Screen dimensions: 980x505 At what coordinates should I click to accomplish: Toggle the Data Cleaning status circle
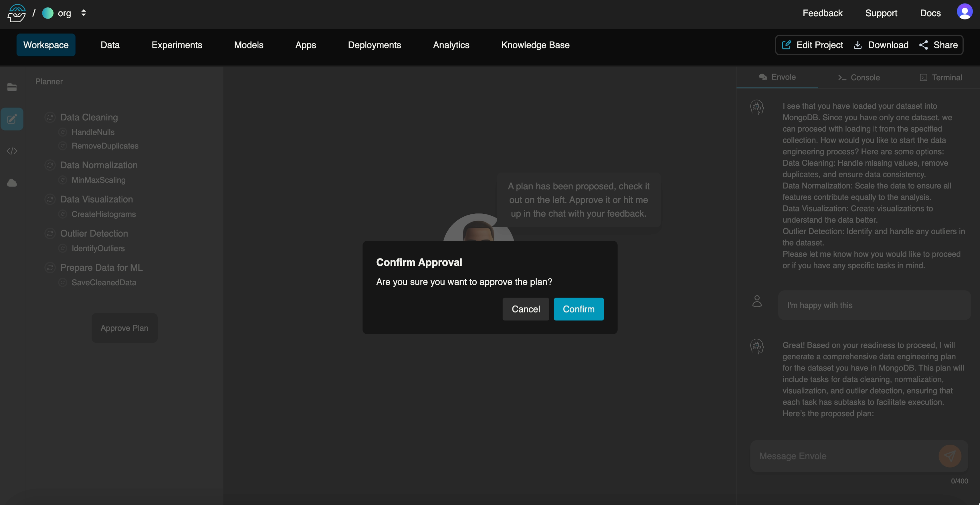pos(50,117)
